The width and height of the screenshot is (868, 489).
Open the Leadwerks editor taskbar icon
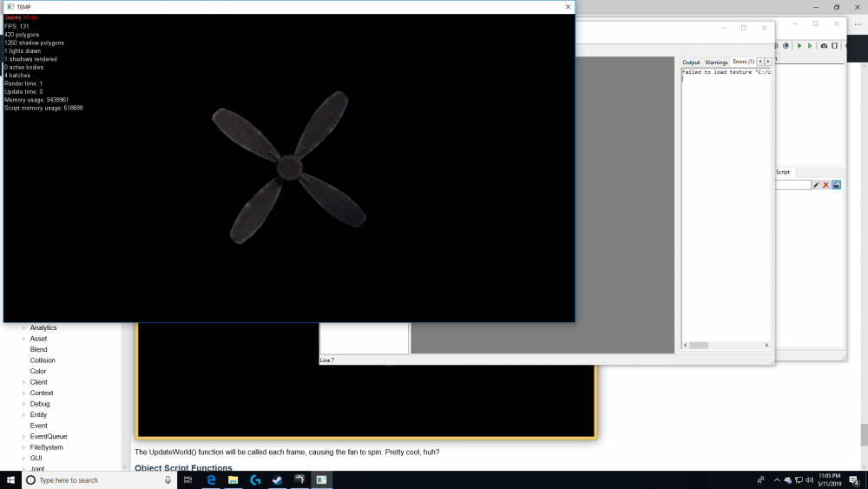[x=299, y=480]
